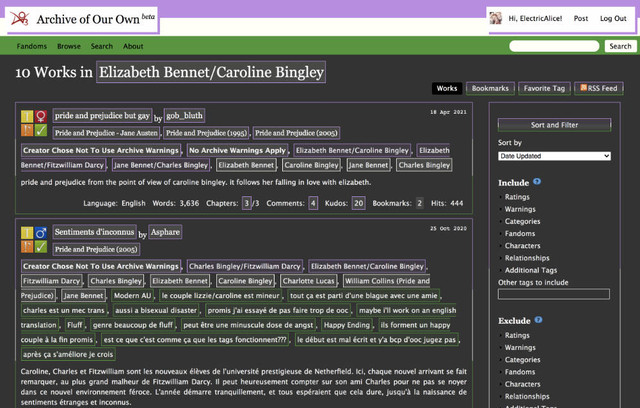Click the Teen rating icon on 'pride and prejudice but gay'

[27, 116]
